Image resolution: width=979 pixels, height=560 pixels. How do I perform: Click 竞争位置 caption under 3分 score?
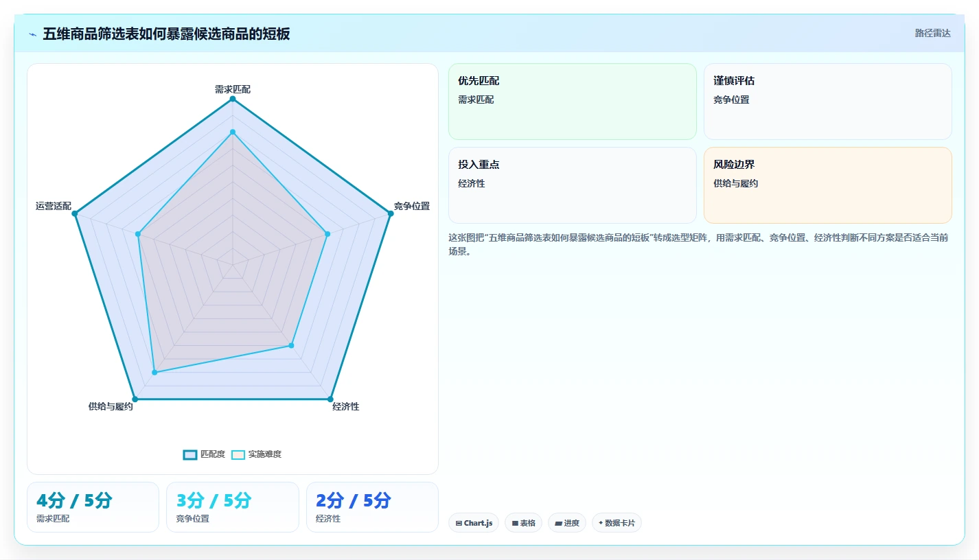(193, 519)
